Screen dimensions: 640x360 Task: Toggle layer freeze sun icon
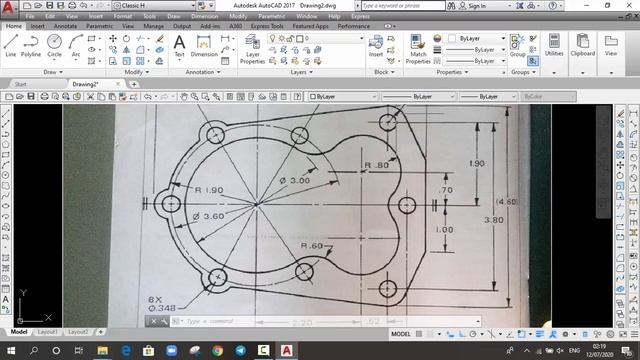(282, 38)
